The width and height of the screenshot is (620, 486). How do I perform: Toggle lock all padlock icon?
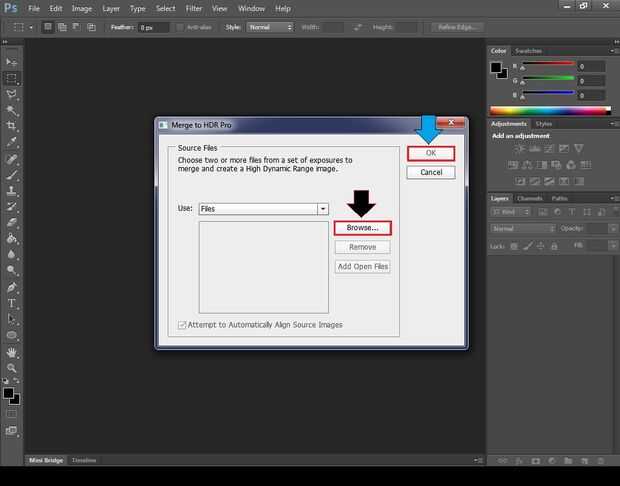pyautogui.click(x=554, y=246)
